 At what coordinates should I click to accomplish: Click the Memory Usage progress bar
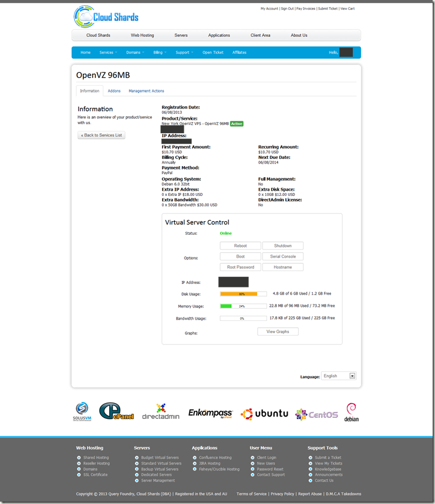click(244, 306)
